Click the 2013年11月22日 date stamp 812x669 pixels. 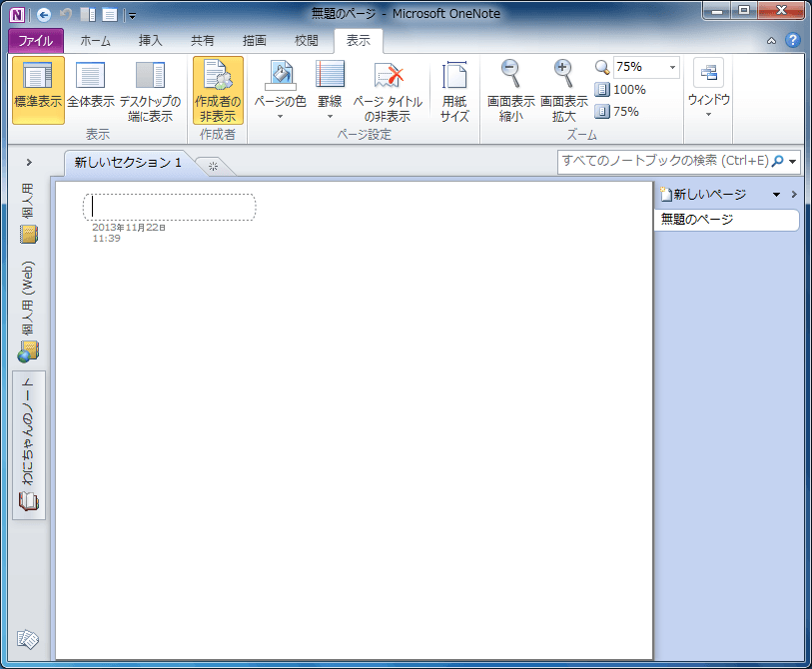pos(129,228)
